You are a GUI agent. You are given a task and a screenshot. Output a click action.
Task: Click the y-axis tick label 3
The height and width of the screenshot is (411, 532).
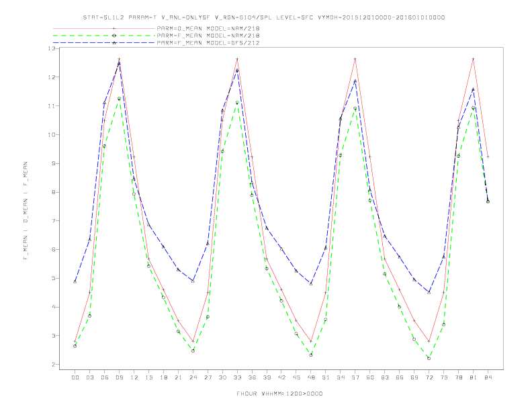point(53,336)
